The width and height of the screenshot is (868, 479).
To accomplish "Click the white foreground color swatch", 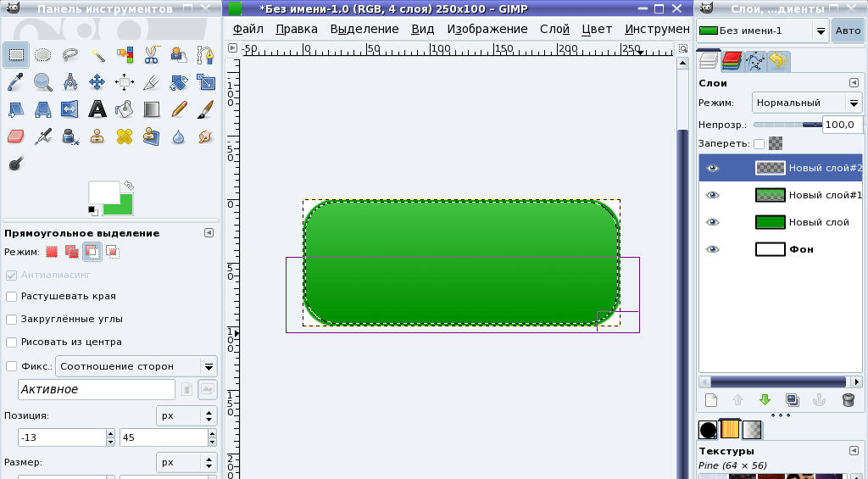I will [x=104, y=192].
